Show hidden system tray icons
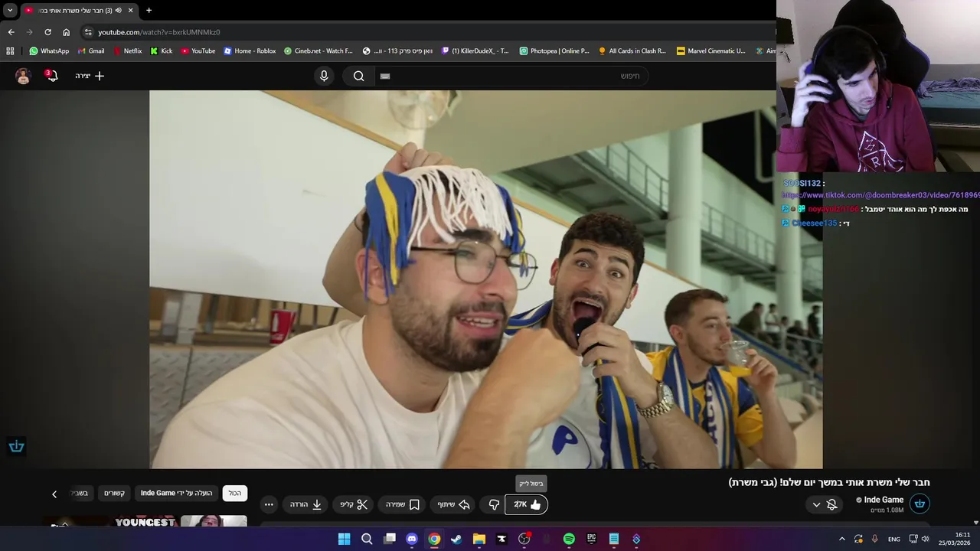Screen dimensions: 980x551 842,539
